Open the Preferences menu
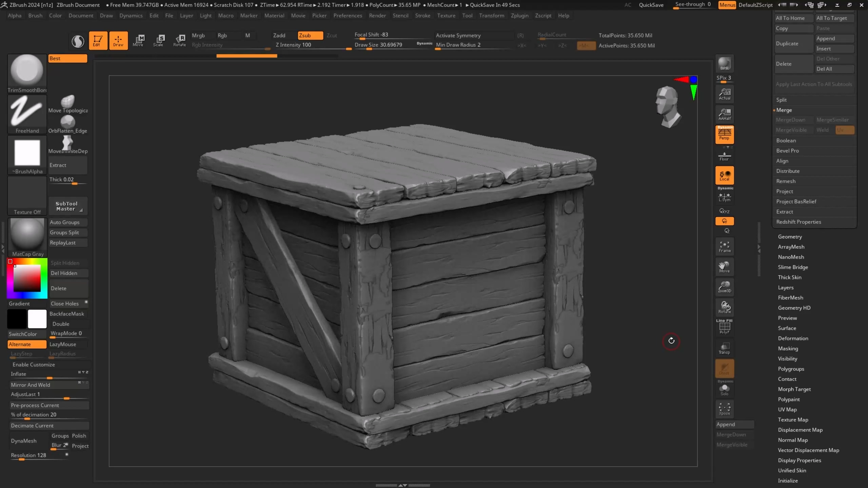 pos(348,16)
